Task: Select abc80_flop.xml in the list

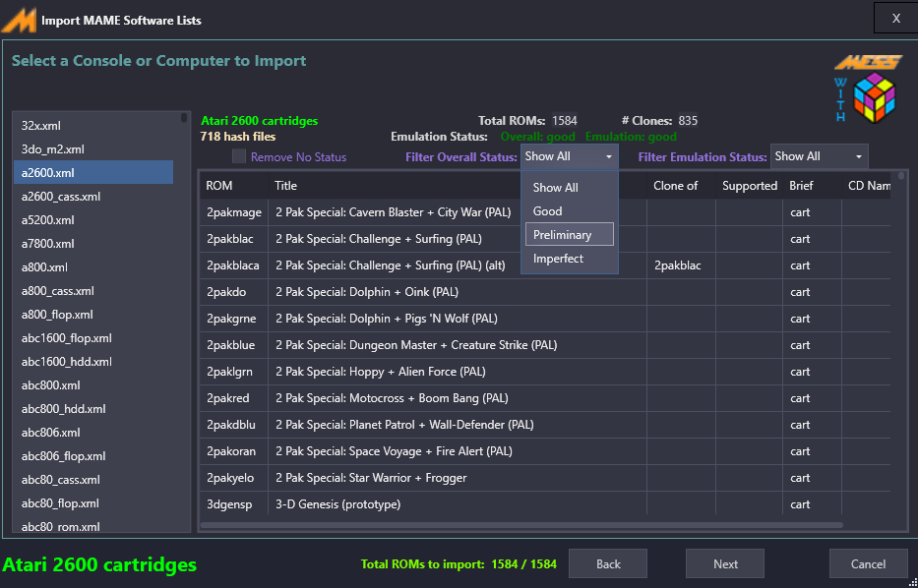Action: 93,503
